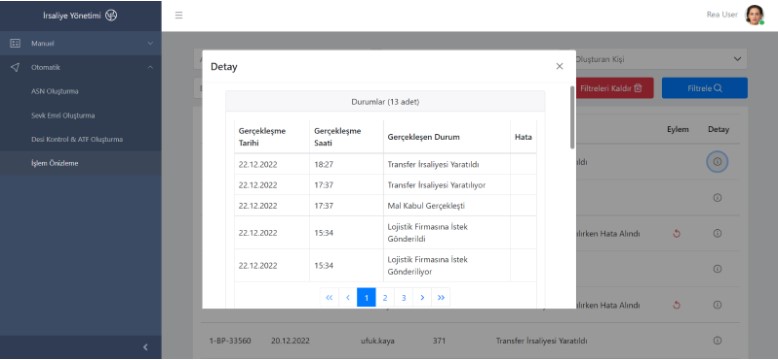This screenshot has height=360, width=778.
Task: Collapse the sidebar with bottom chevron
Action: click(145, 347)
